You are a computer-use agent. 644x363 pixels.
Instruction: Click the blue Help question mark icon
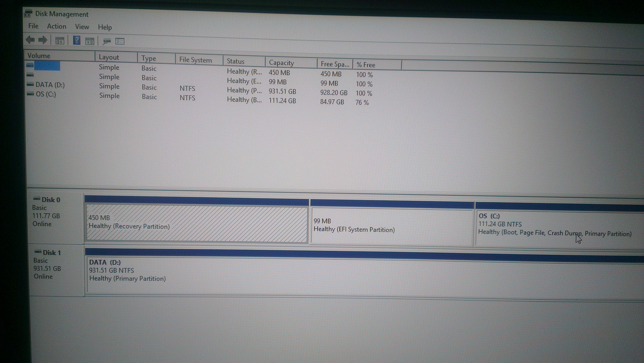(77, 40)
